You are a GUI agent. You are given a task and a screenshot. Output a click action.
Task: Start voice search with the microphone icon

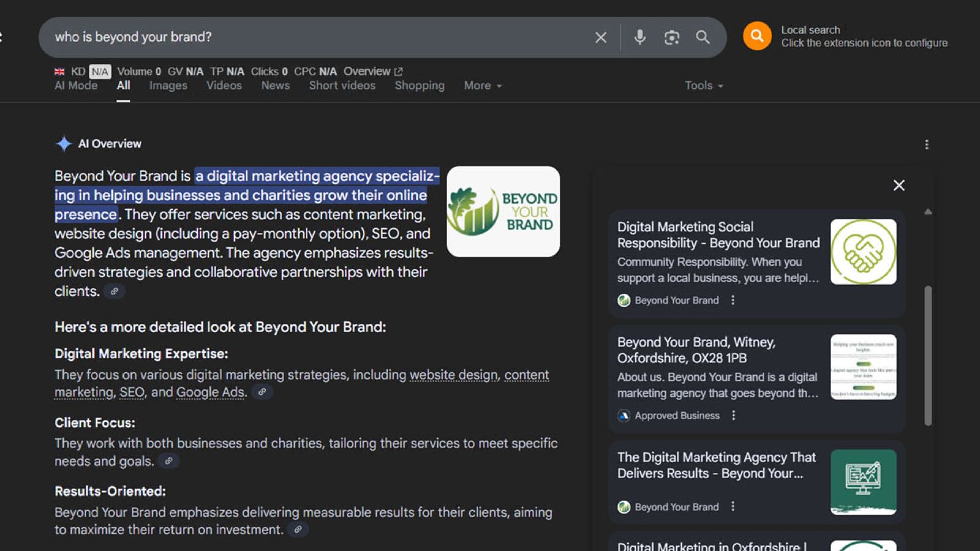pyautogui.click(x=639, y=37)
